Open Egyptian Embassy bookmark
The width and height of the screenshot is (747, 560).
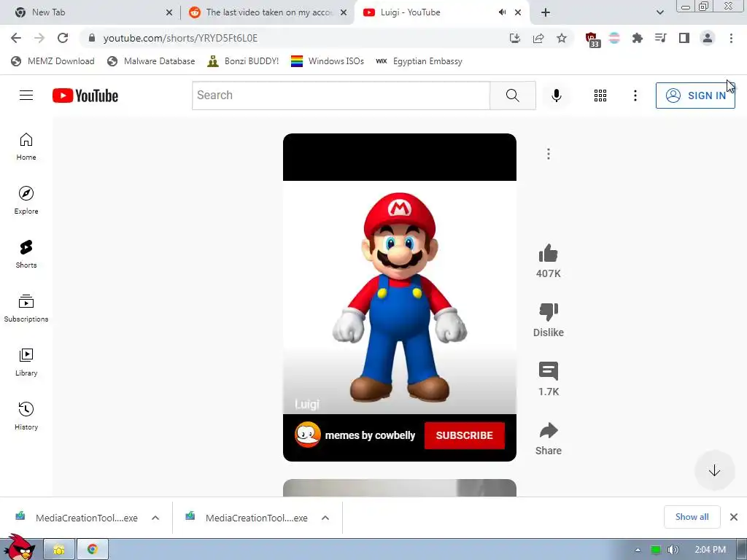click(419, 61)
